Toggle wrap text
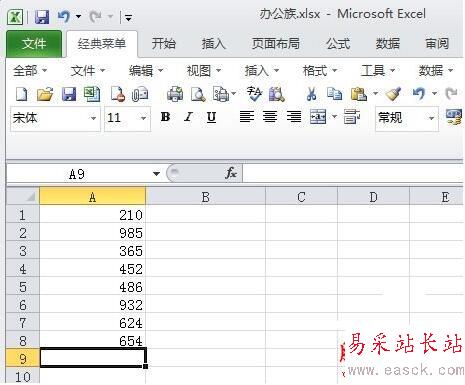Image resolution: width=465 pixels, height=385 pixels. (352, 117)
